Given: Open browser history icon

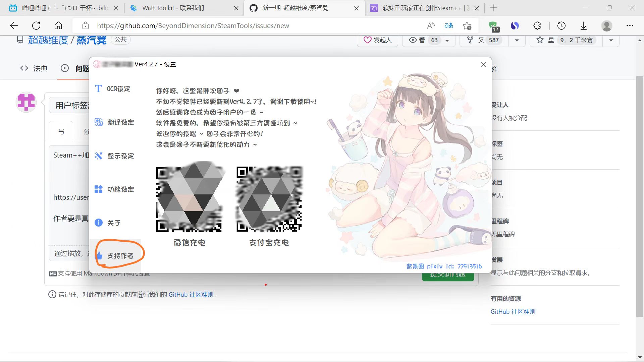Looking at the screenshot, I should 561,25.
